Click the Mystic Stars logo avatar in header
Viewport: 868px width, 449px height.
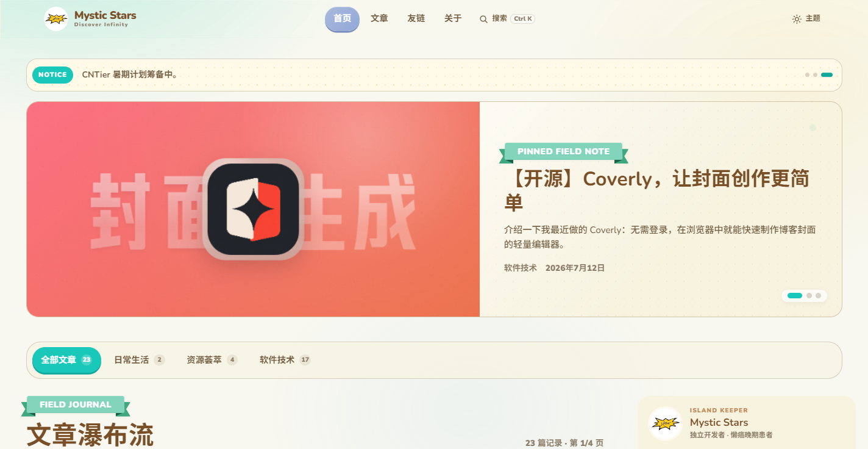[56, 19]
